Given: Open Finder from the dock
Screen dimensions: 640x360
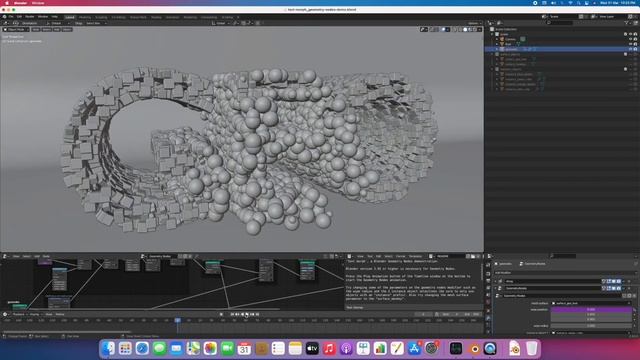Looking at the screenshot, I should [x=108, y=349].
